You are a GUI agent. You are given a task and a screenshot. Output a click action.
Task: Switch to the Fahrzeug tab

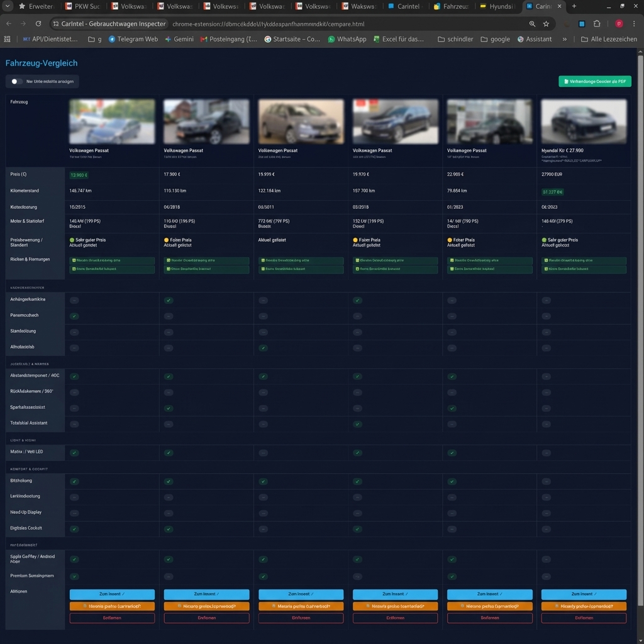click(x=452, y=6)
